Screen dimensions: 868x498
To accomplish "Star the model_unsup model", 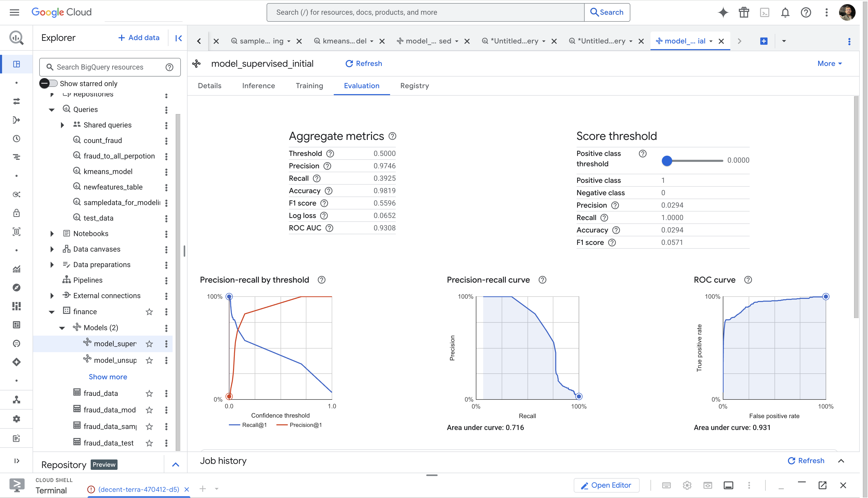I will click(149, 360).
